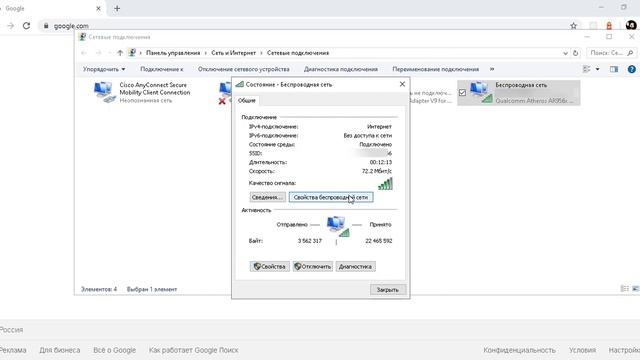The image size is (640, 360).
Task: Click Диагностика подключения toolbar command
Action: coord(341,69)
